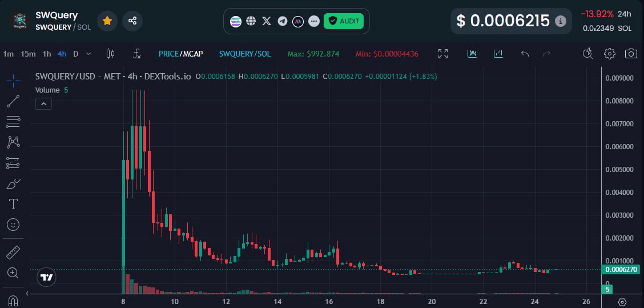Switch chart to PRICE mode
644x308 pixels.
[x=168, y=54]
